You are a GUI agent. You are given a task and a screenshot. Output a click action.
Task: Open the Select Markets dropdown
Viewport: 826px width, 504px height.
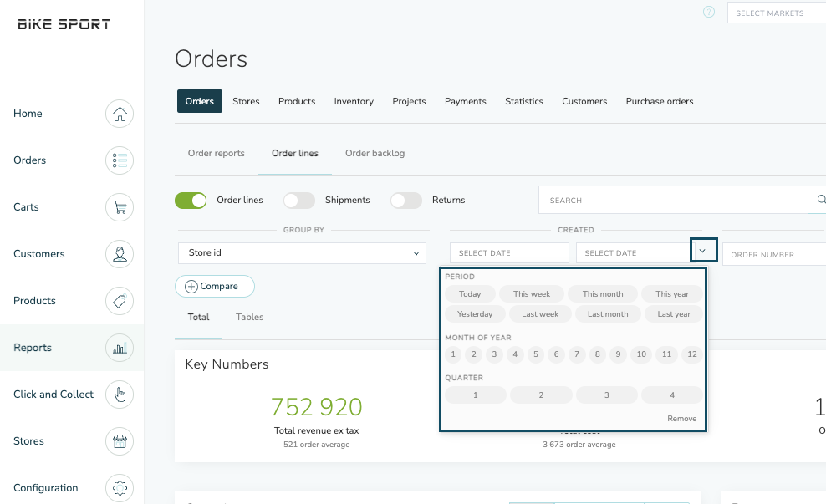click(776, 13)
